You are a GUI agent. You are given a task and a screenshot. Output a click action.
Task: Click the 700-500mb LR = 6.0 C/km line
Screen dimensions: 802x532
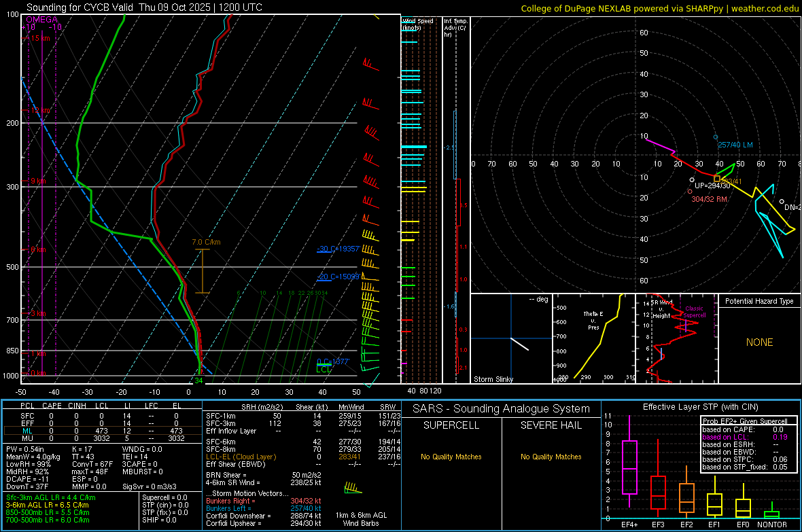48,520
